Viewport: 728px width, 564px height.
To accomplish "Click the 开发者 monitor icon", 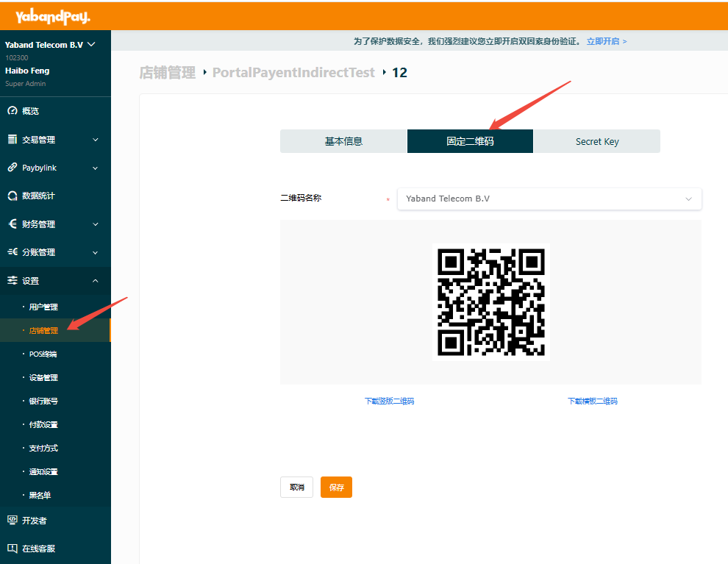I will tap(13, 521).
